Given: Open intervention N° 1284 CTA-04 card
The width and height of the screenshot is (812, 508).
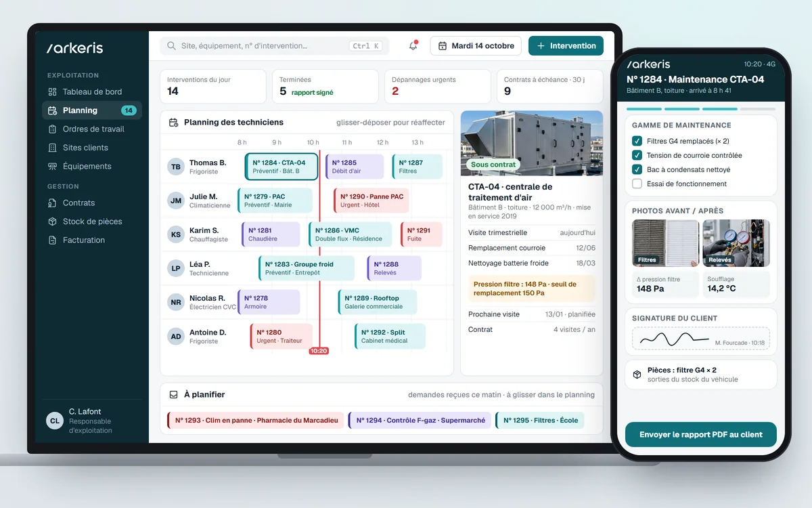Looking at the screenshot, I should (281, 167).
